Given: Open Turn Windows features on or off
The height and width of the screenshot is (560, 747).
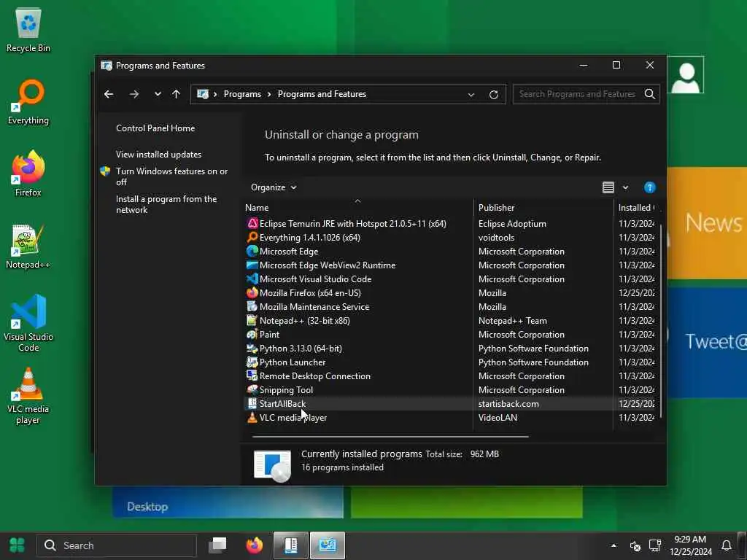Looking at the screenshot, I should pos(171,176).
